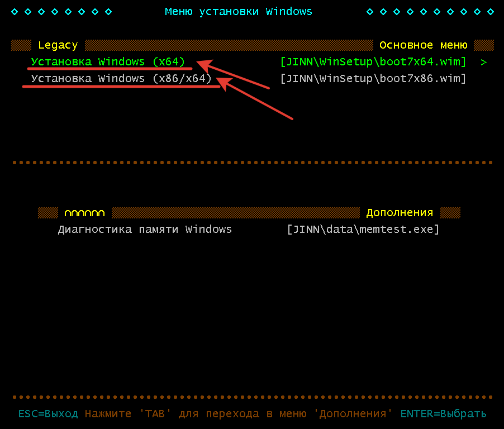Click the ENTER=Выбрать hint

pos(443,413)
